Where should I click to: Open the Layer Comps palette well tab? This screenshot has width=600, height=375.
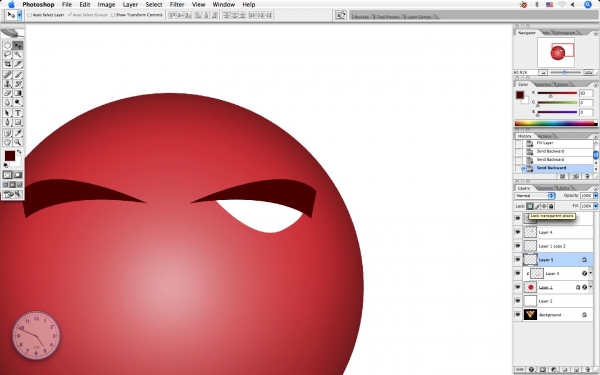419,16
